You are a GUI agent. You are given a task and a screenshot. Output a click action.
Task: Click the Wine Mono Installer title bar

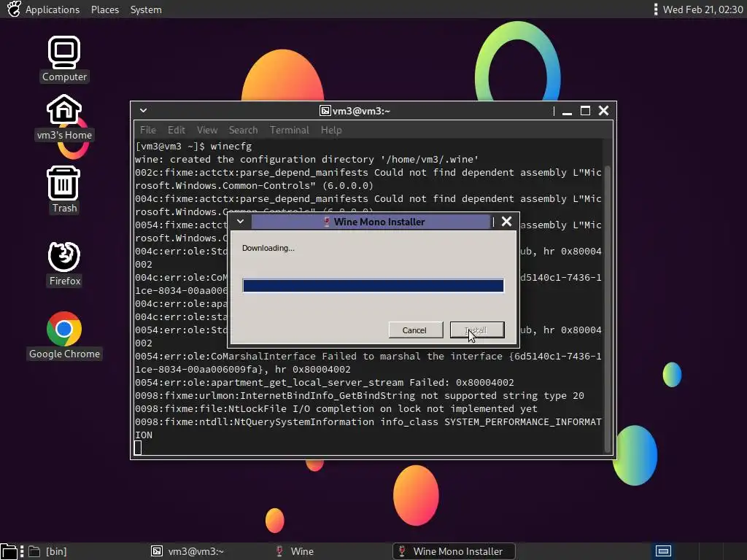click(x=371, y=222)
